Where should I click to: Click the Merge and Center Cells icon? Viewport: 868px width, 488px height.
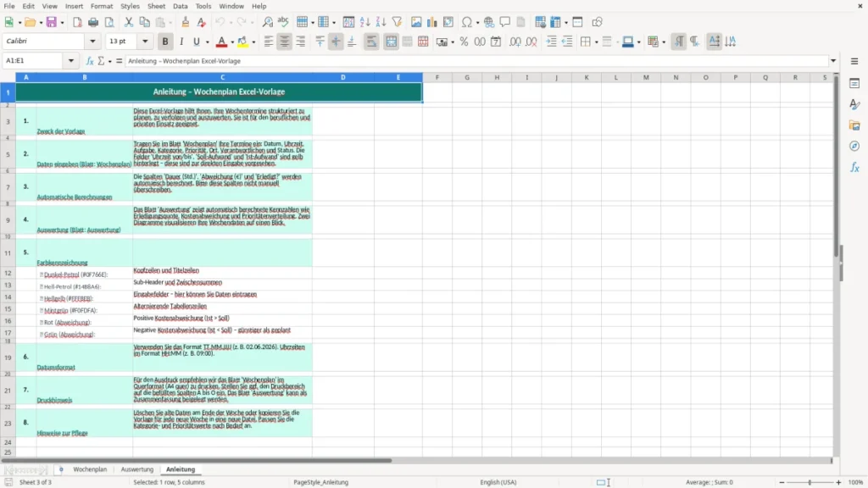tap(391, 42)
